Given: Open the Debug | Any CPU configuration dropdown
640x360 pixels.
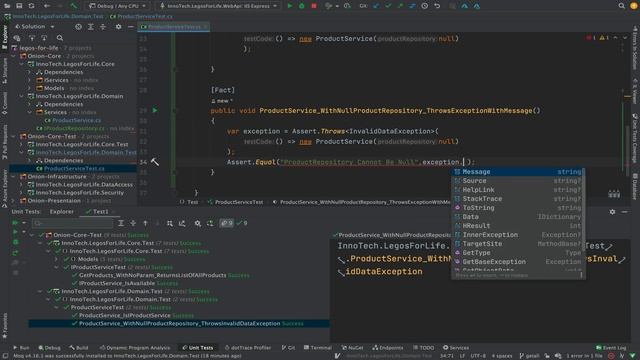Looking at the screenshot, I should pyautogui.click(x=118, y=6).
